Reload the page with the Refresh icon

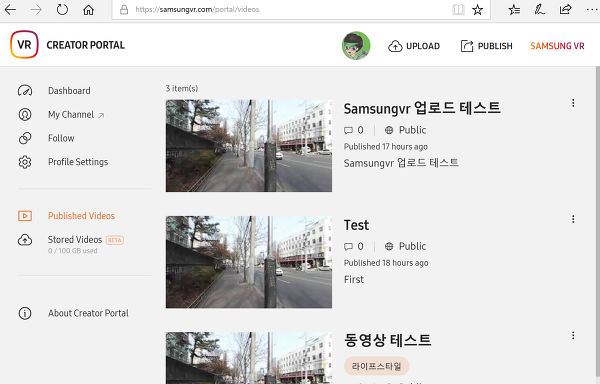[62, 10]
